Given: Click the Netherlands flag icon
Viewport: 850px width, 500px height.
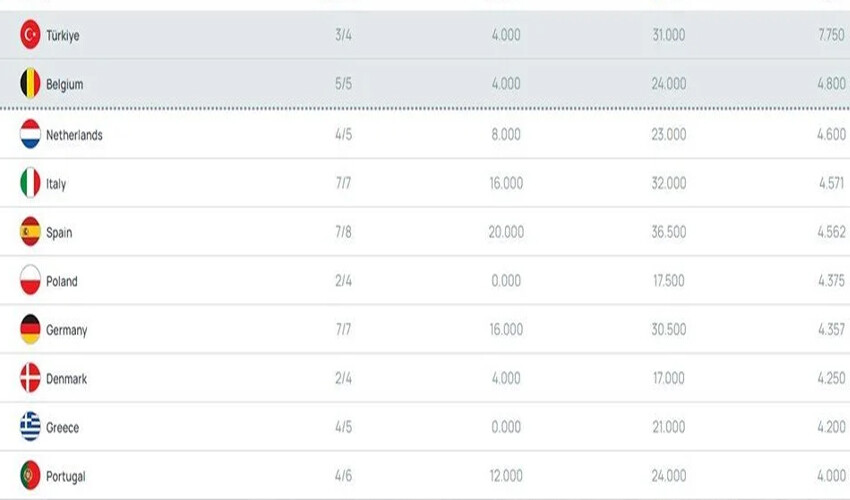Looking at the screenshot, I should [30, 134].
